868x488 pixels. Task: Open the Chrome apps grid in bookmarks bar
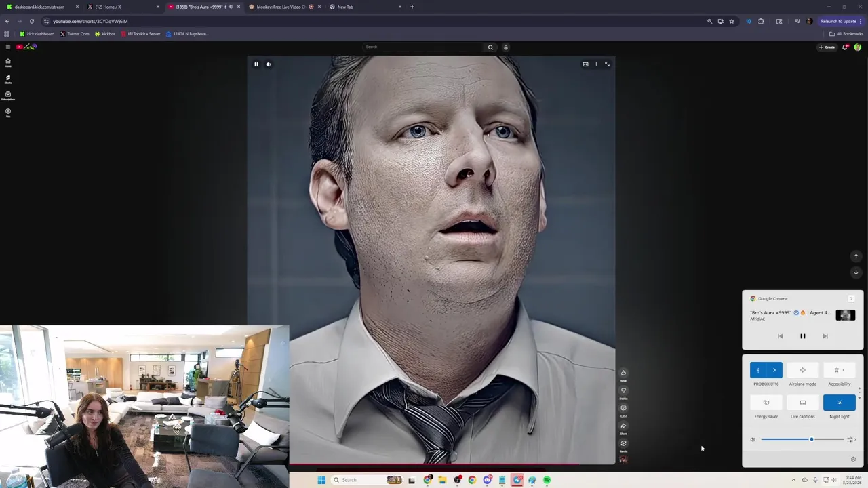click(7, 34)
